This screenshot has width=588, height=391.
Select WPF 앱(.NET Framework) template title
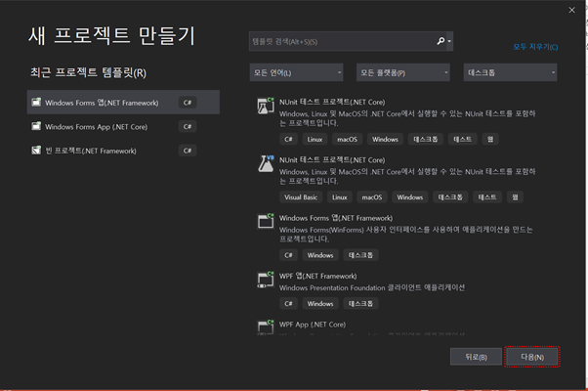click(318, 277)
